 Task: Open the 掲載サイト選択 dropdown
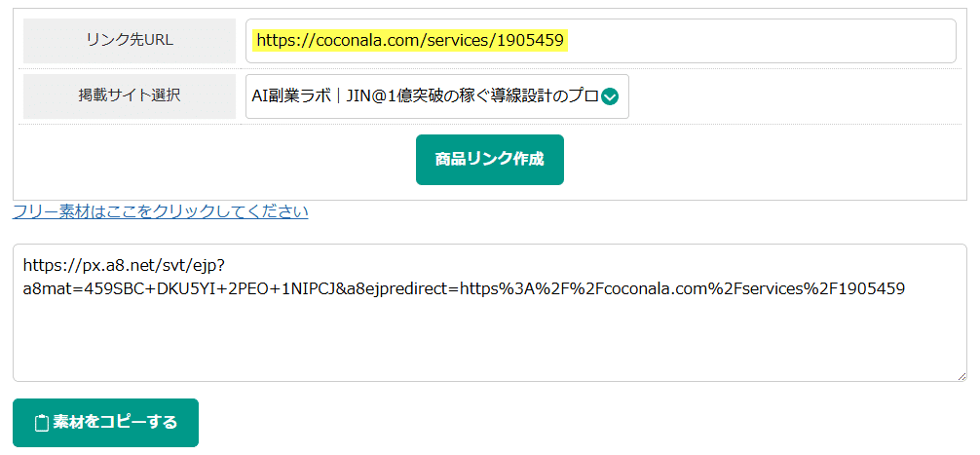point(436,96)
